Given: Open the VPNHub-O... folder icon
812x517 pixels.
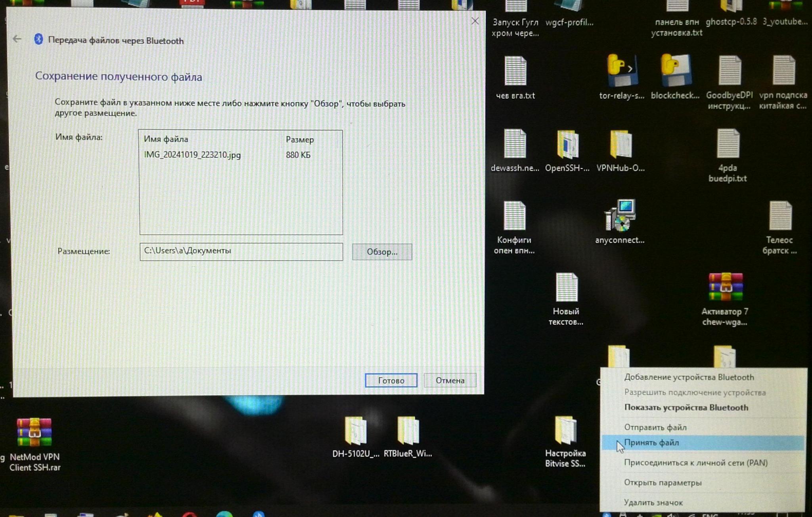Looking at the screenshot, I should tap(620, 144).
